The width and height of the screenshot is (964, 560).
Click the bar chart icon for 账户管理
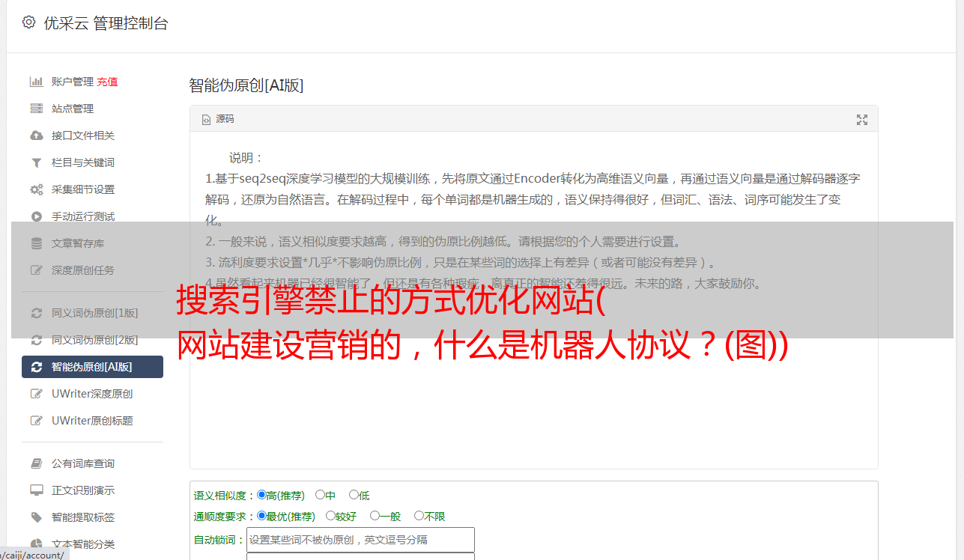pos(36,82)
